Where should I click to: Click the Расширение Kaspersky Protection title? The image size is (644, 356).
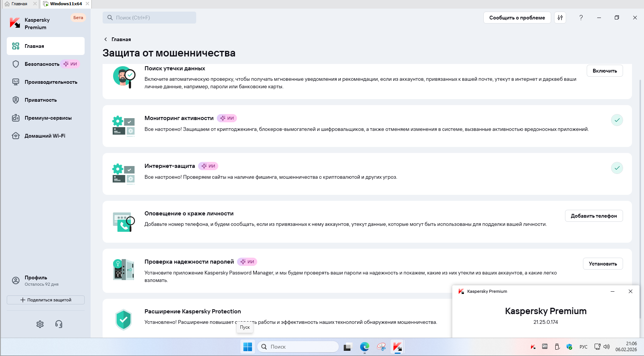click(192, 311)
